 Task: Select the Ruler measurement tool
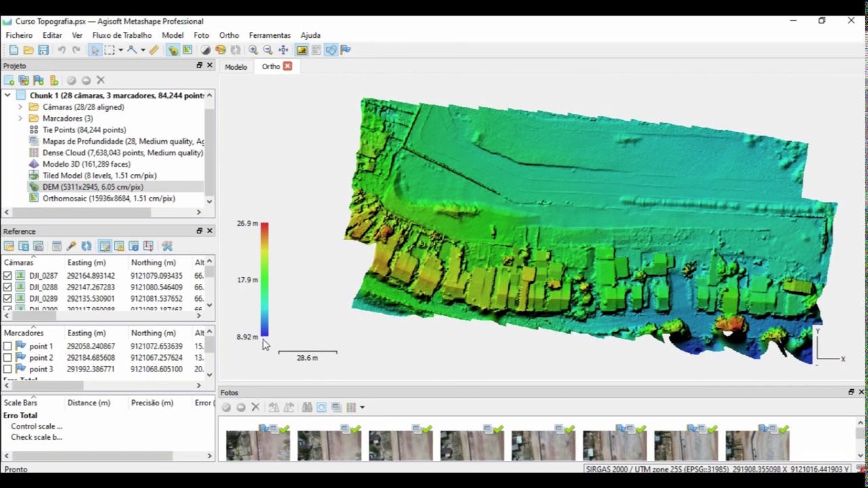click(x=155, y=50)
